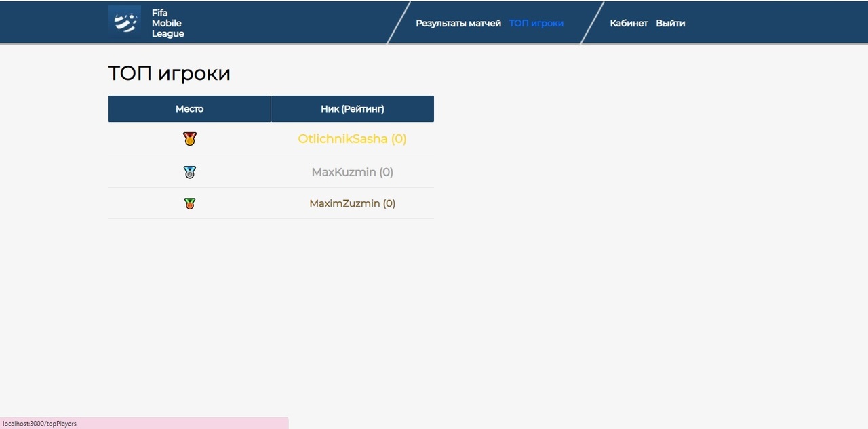The height and width of the screenshot is (429, 868).
Task: Click the bronze medal icon for MaximZuzmin
Action: (190, 203)
